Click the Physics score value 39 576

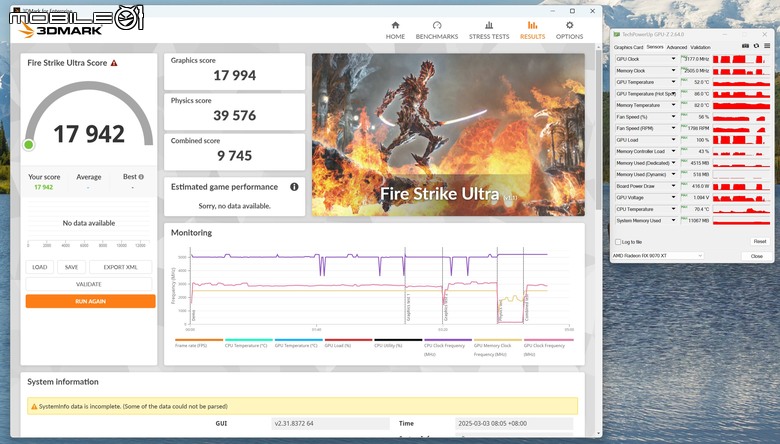pos(234,116)
